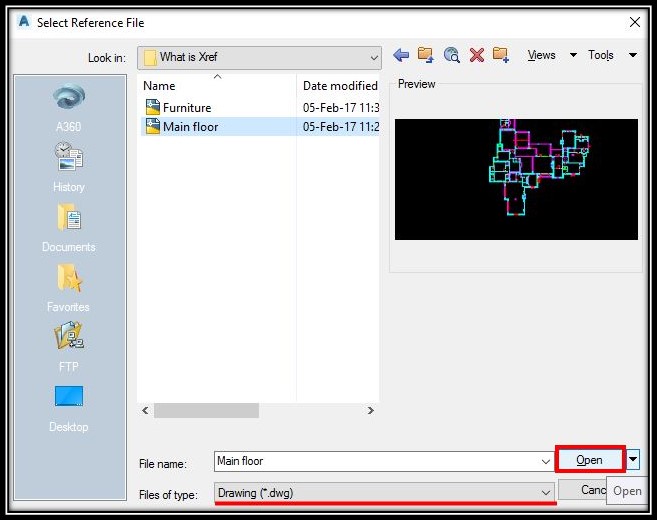Viewport: 657px width, 520px height.
Task: Expand the Tools dropdown arrow
Action: click(633, 55)
